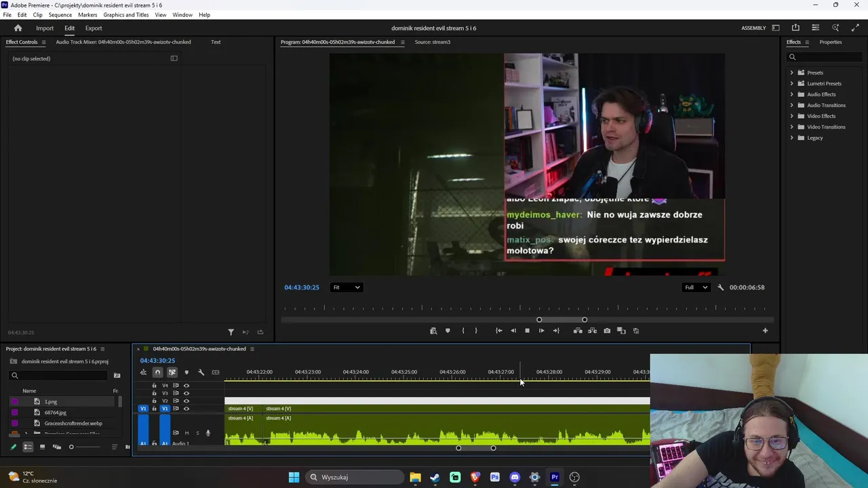Mark In point in Program monitor
Screen dimensions: 868x488
[x=463, y=331]
